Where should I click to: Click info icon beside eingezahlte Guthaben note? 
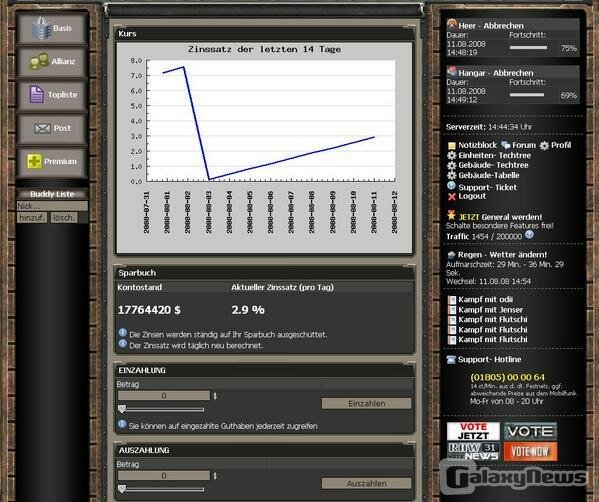tap(122, 424)
